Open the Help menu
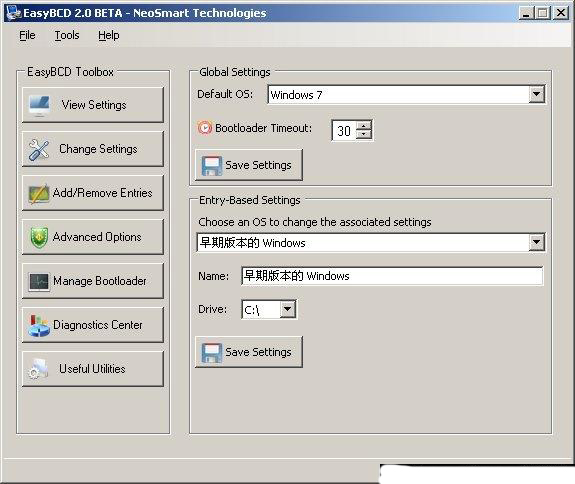The width and height of the screenshot is (575, 484). click(x=109, y=35)
